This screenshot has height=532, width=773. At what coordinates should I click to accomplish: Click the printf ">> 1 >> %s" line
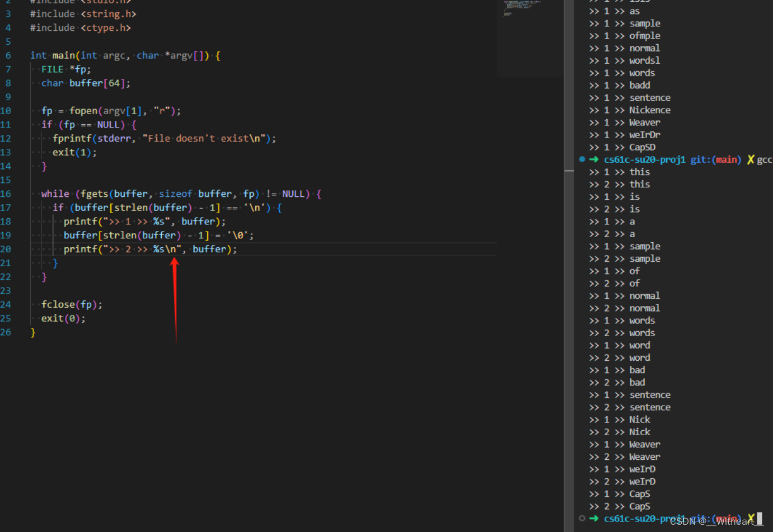[144, 222]
